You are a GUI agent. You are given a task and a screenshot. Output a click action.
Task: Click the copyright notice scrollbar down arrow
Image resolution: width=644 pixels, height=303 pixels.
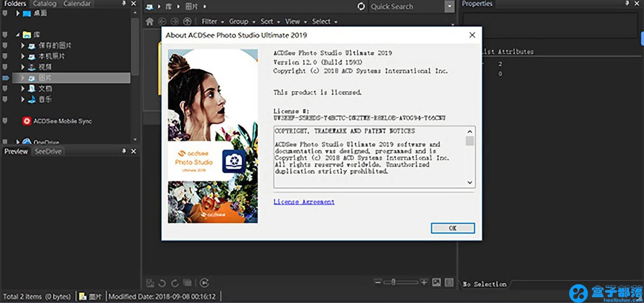tap(470, 183)
